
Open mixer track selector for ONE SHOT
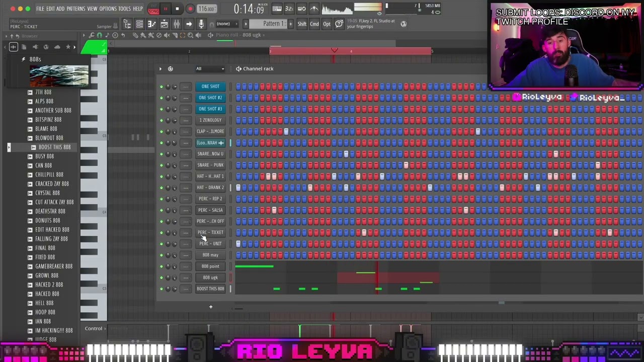pyautogui.click(x=186, y=86)
